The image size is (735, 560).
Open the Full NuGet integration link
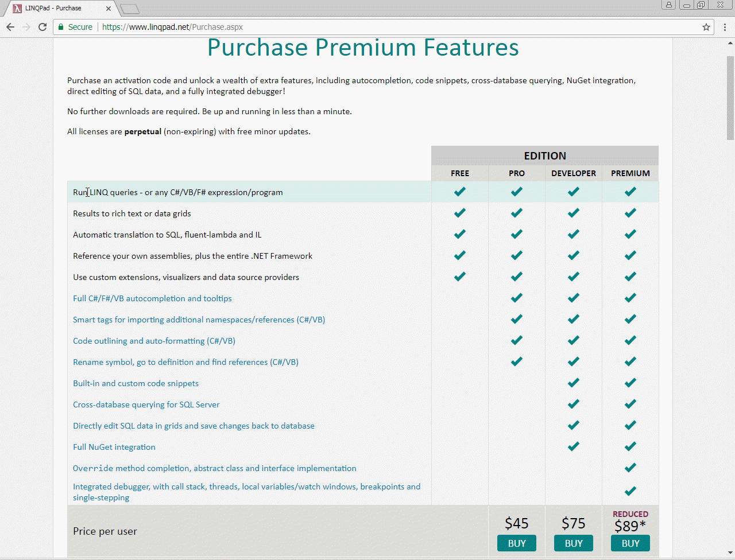(x=114, y=447)
